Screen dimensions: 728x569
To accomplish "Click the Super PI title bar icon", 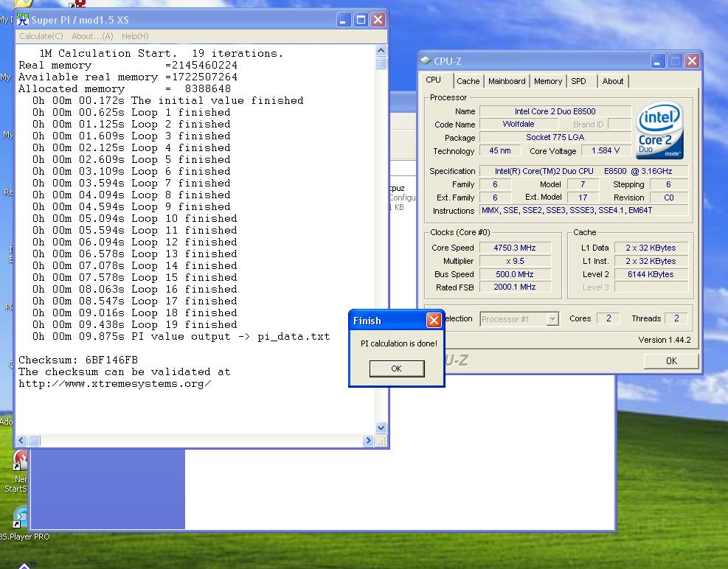I will click(22, 19).
